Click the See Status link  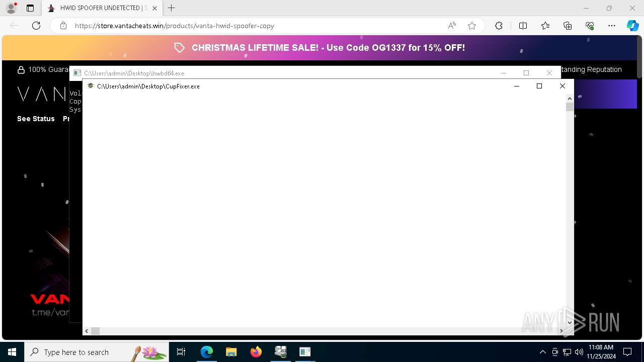tap(36, 119)
